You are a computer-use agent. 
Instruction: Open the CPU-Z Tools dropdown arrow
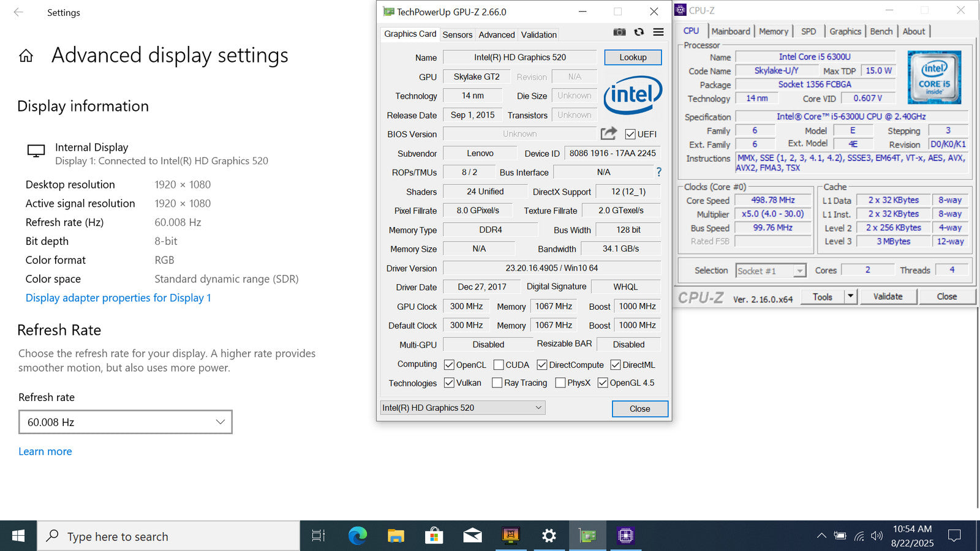850,296
